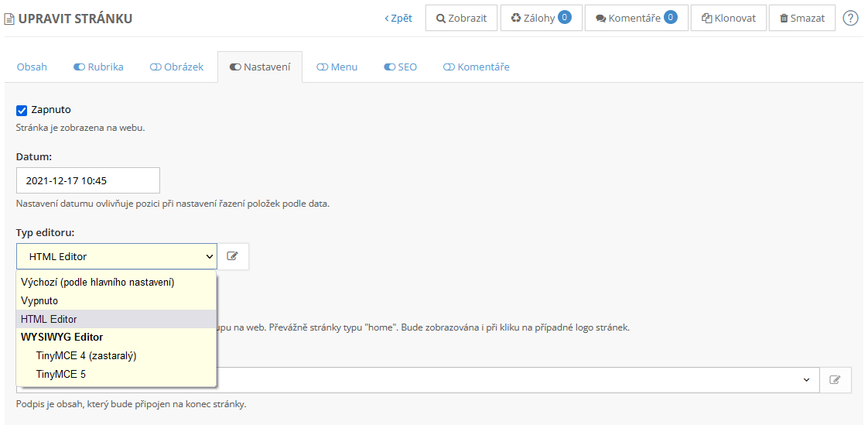Open the Komentáře tab
Viewport: 868px width, 425px height.
pyautogui.click(x=476, y=67)
